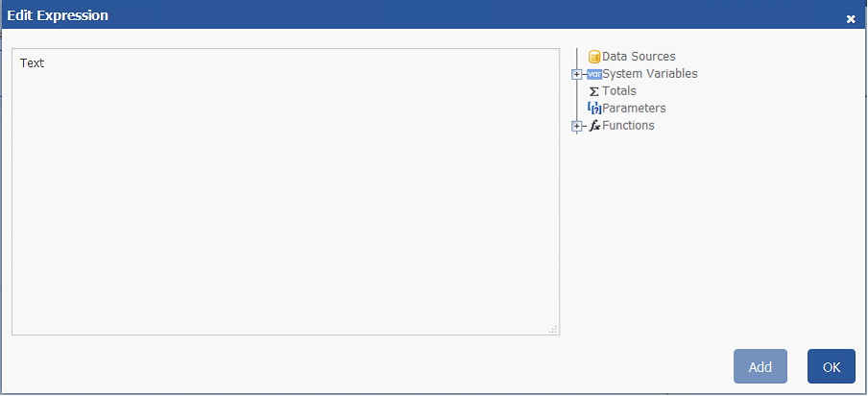This screenshot has height=396, width=868.
Task: Click the System Variables var icon
Action: pyautogui.click(x=594, y=74)
